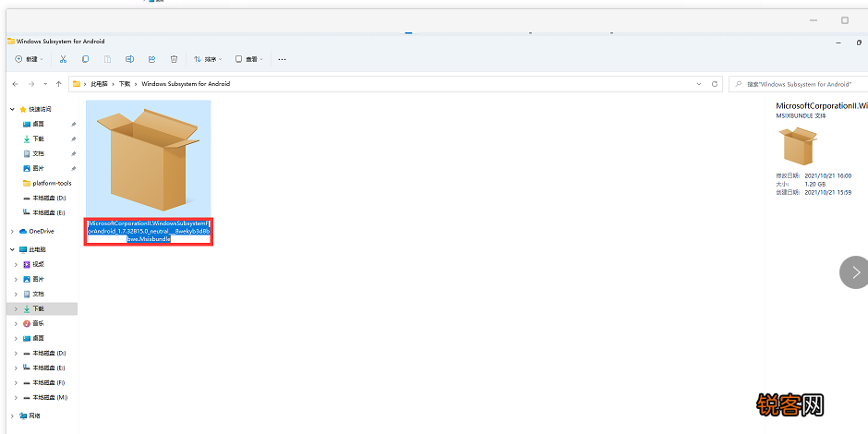Click the Delete trash icon
This screenshot has height=434, width=868.
pos(174,59)
